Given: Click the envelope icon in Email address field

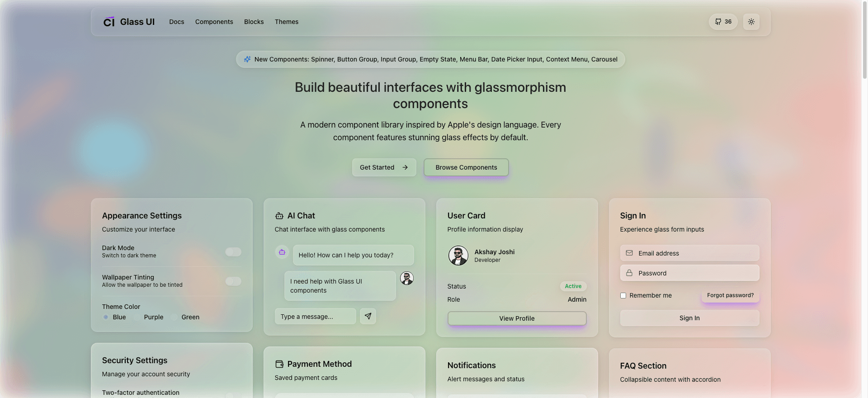Looking at the screenshot, I should pos(629,253).
